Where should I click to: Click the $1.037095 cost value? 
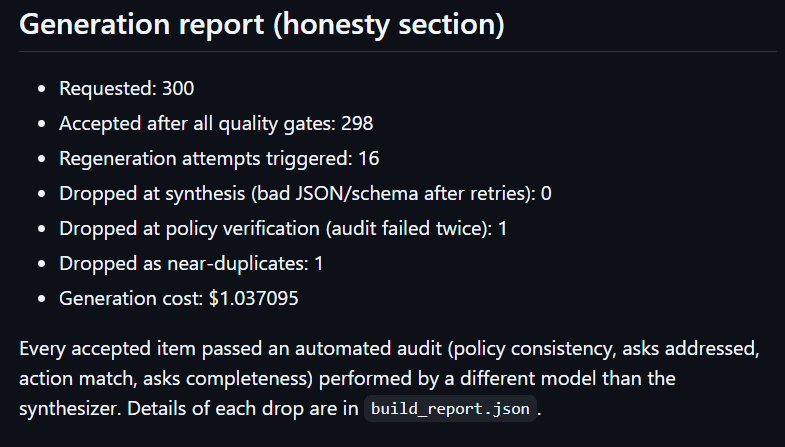pos(254,299)
